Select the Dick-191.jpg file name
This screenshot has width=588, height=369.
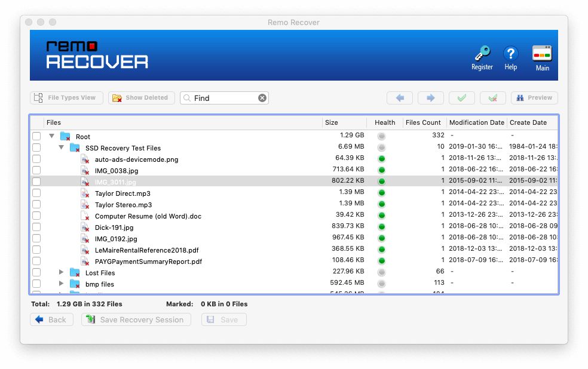(x=114, y=227)
